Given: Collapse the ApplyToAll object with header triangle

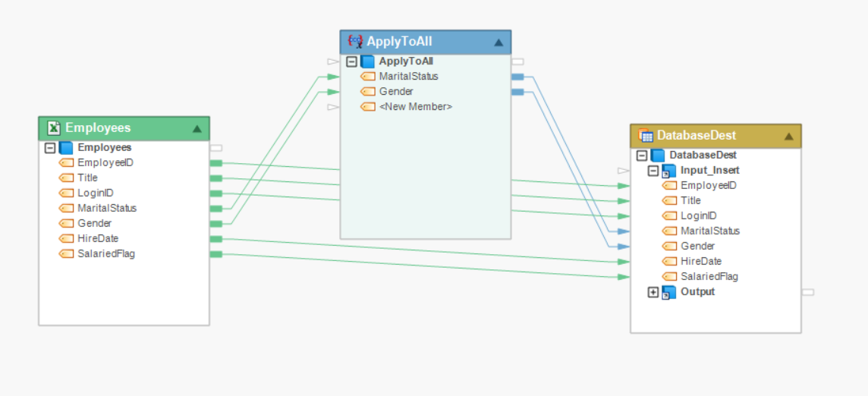Looking at the screenshot, I should click(x=498, y=42).
